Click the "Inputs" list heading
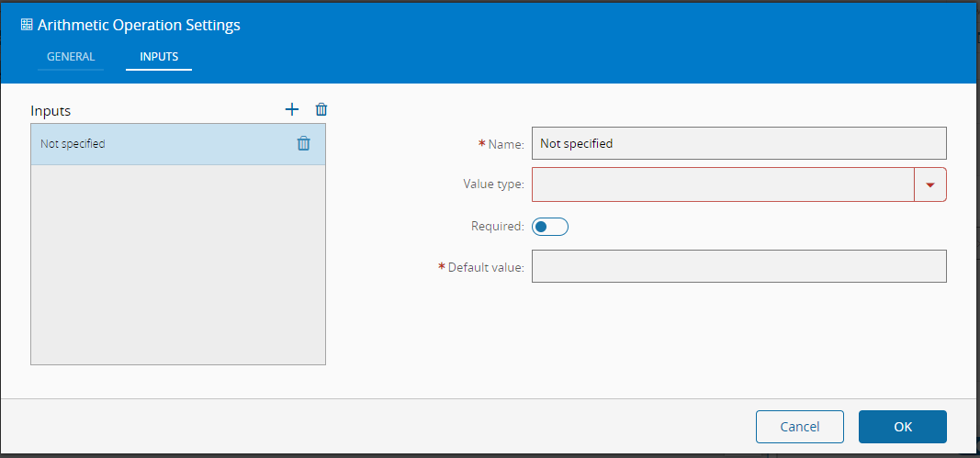The image size is (980, 458). [x=51, y=111]
